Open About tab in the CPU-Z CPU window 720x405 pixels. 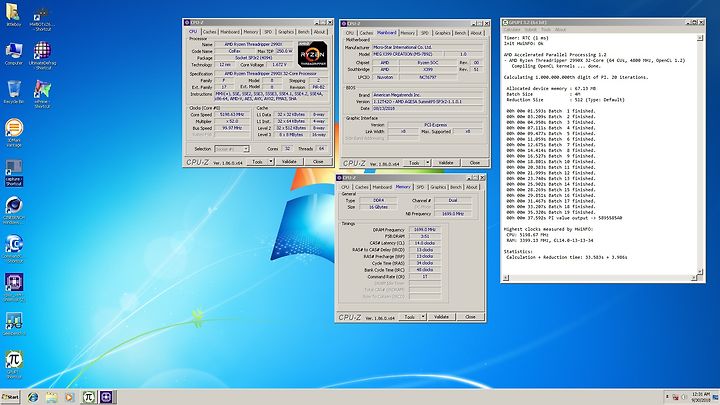pos(320,32)
